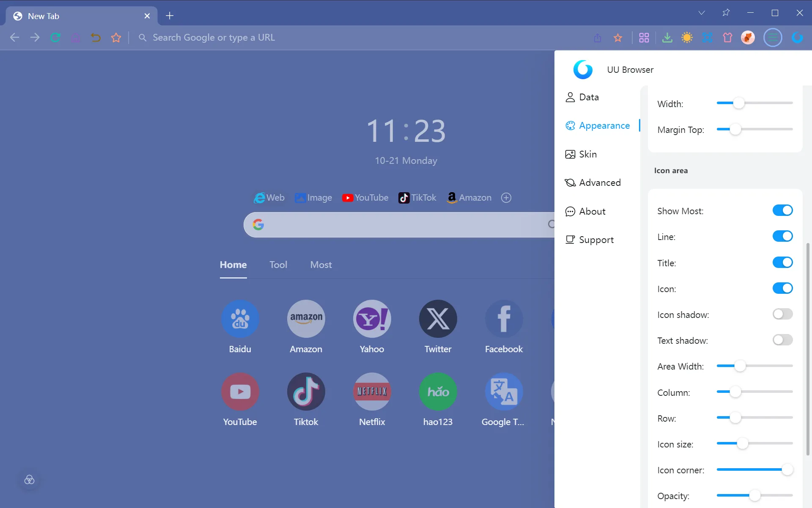Open downloads with the green download icon
Image resolution: width=812 pixels, height=508 pixels.
click(667, 38)
